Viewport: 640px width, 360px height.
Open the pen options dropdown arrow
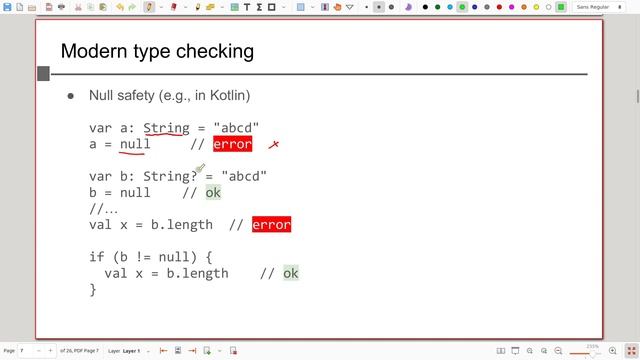(x=161, y=7)
